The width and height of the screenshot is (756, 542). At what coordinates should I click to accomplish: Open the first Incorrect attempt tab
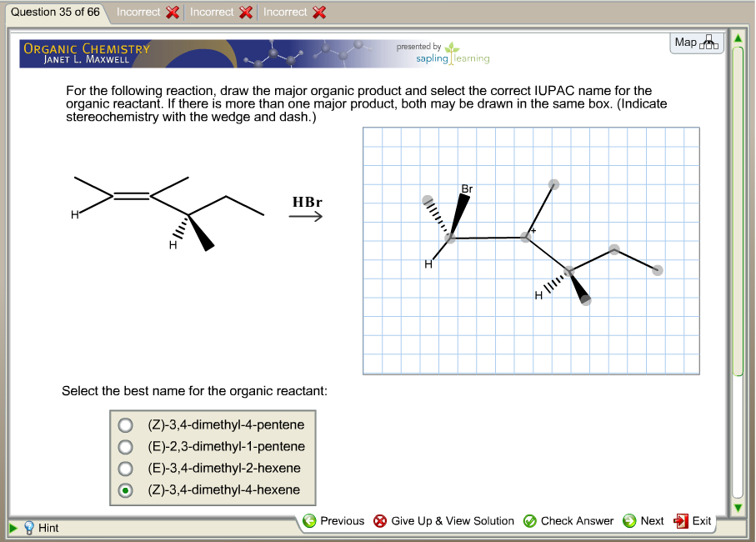click(x=147, y=13)
